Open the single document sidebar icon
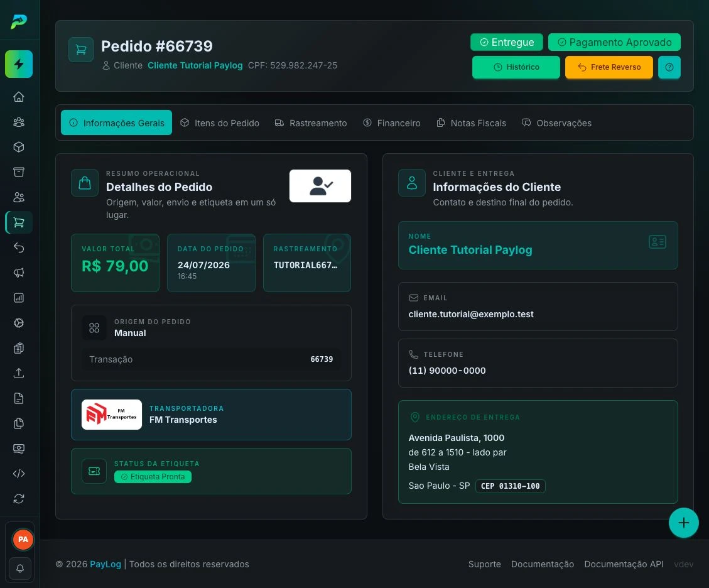Image resolution: width=709 pixels, height=588 pixels. coord(19,398)
